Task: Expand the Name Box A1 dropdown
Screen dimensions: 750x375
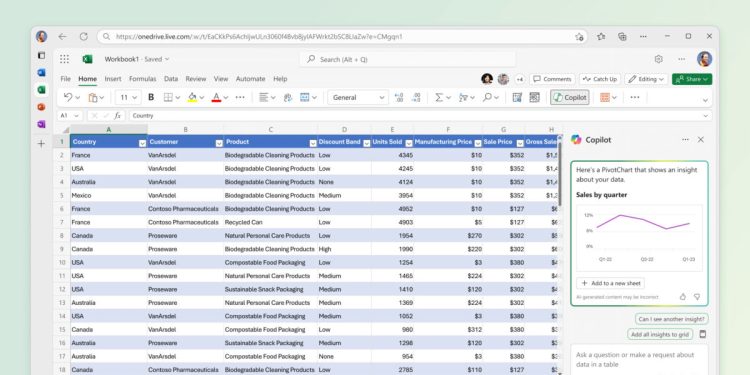Action: click(x=77, y=116)
